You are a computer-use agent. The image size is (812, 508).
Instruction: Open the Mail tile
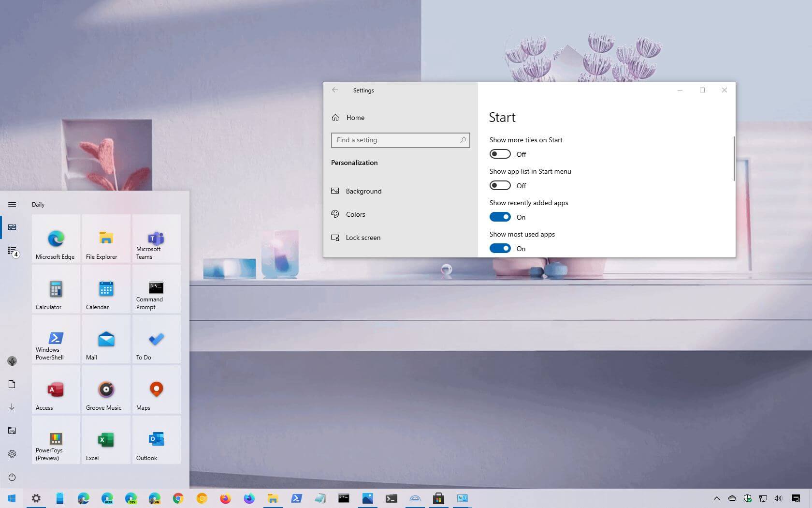[106, 340]
